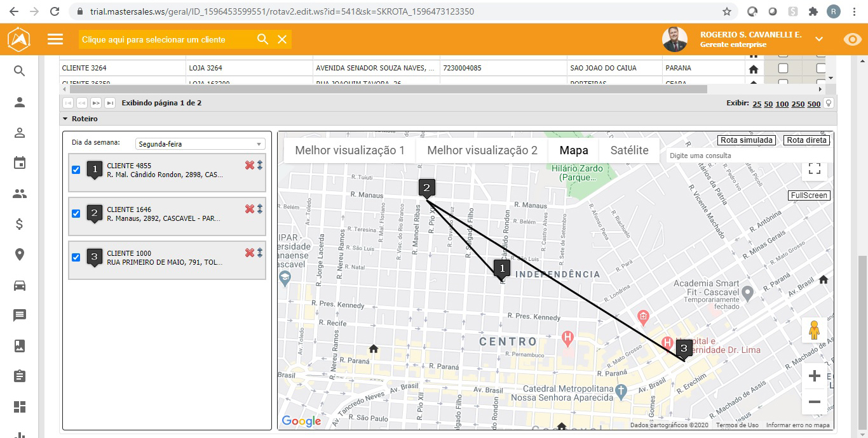Uncheck the CLIENTE 1000 checkbox
This screenshot has width=868, height=438.
click(76, 257)
